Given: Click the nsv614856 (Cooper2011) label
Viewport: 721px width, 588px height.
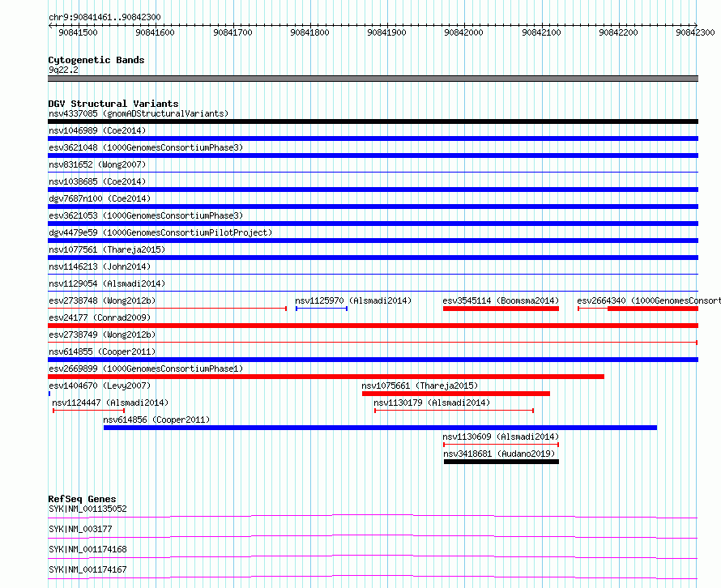Looking at the screenshot, I should click(156, 420).
